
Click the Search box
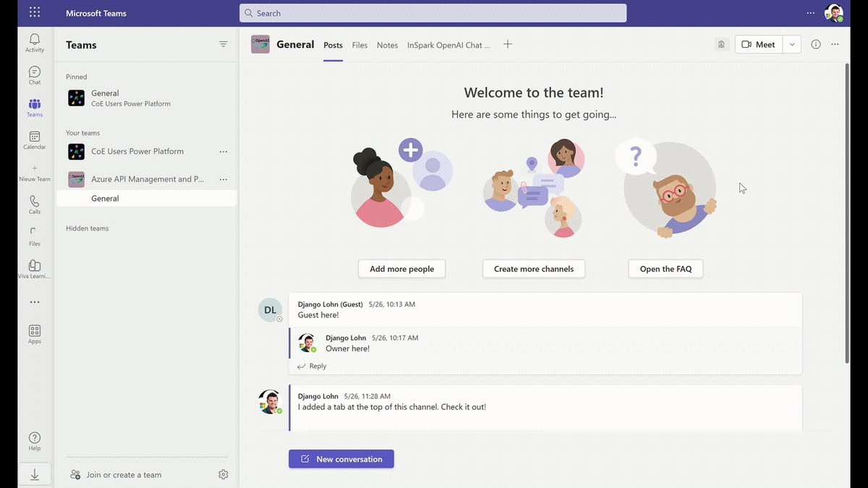point(433,13)
